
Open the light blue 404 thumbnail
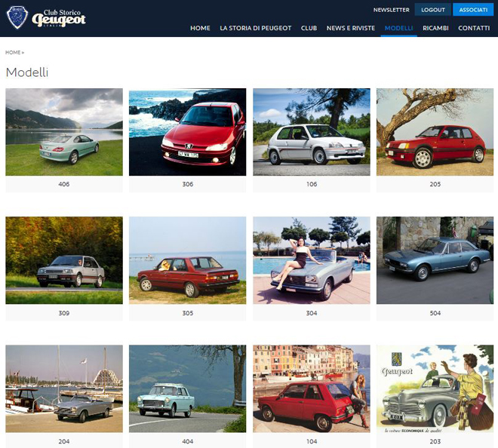pyautogui.click(x=187, y=388)
